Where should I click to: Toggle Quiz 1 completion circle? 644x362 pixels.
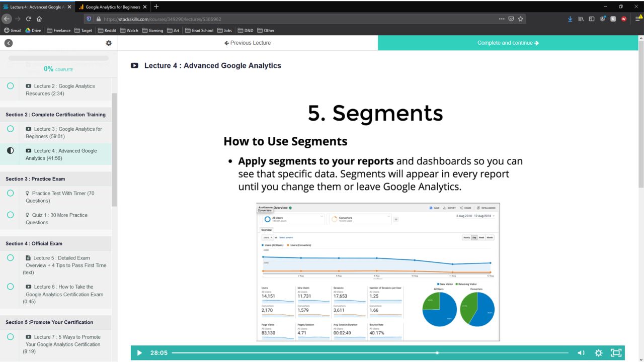(x=10, y=215)
